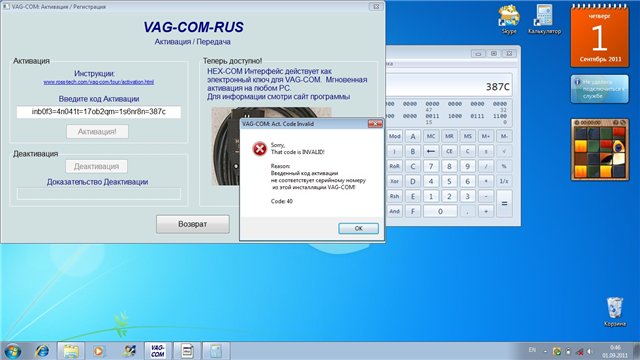Click the calculator taskbar button
Image resolution: width=640 pixels, height=360 pixels.
click(216, 351)
